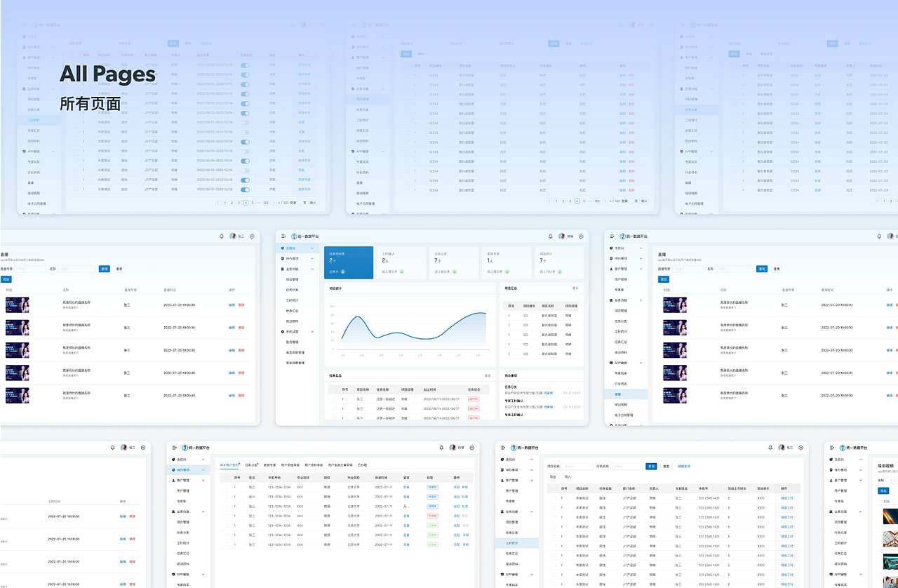Open 已办理 tab in tabbed window

coord(362,465)
